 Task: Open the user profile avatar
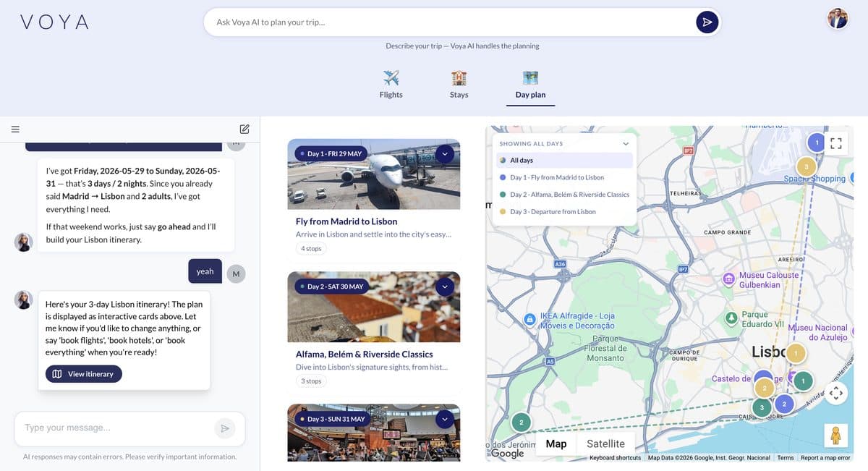point(838,19)
